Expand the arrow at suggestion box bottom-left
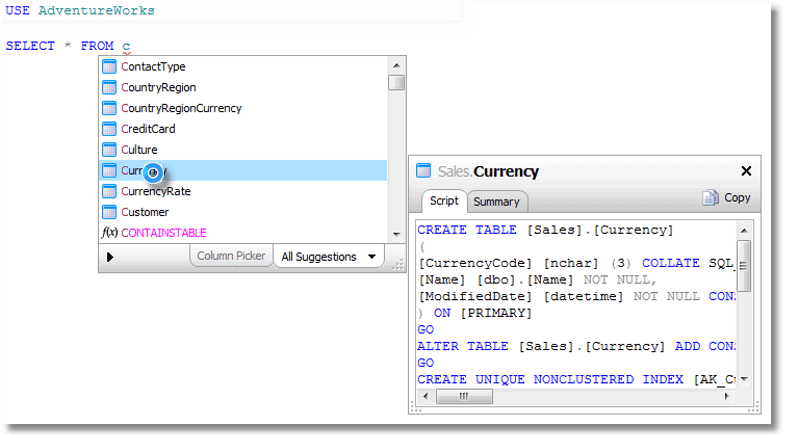 (110, 257)
